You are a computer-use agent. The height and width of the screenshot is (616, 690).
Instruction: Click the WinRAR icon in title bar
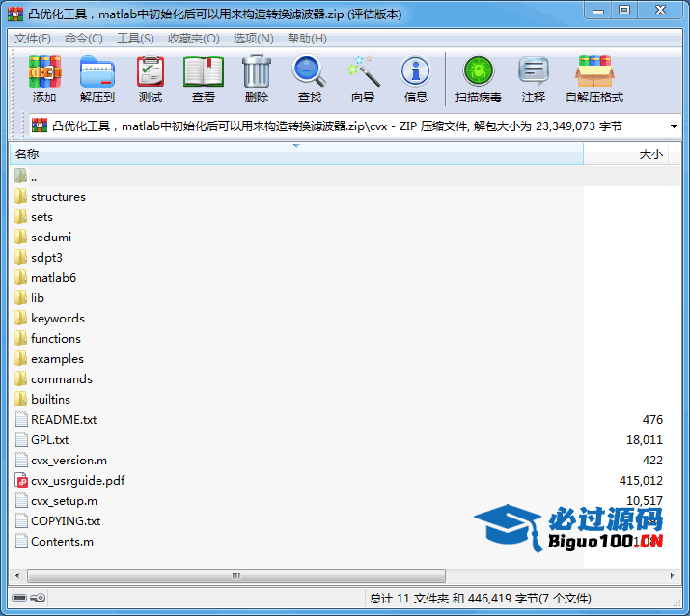pyautogui.click(x=15, y=14)
